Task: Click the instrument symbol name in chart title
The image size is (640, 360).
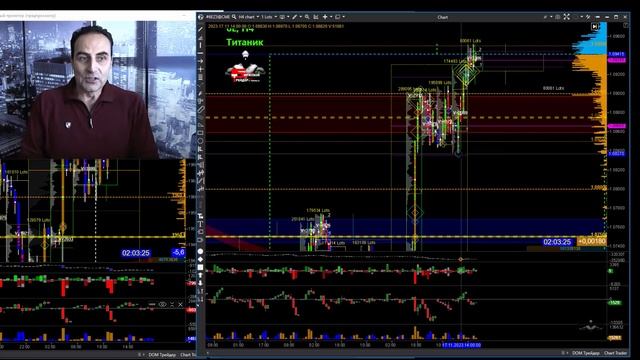Action: point(218,17)
